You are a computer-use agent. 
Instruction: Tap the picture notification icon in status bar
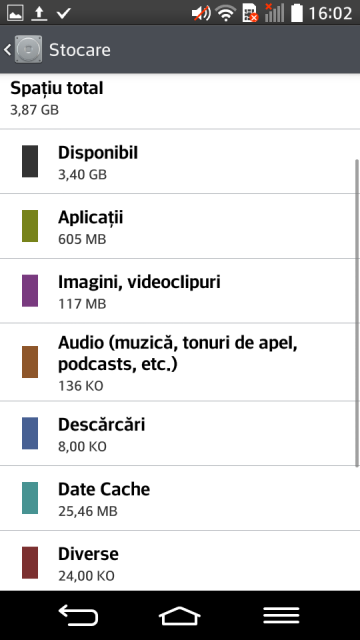coord(15,13)
